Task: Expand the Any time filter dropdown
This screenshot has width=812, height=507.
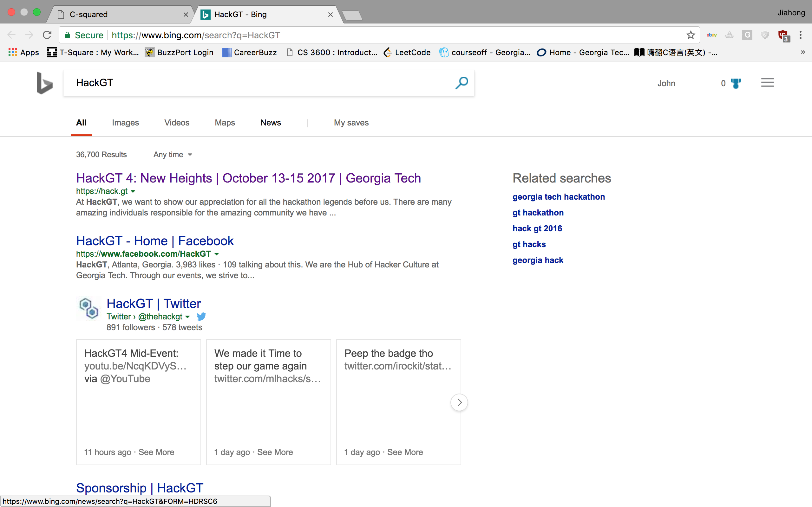Action: [x=173, y=155]
